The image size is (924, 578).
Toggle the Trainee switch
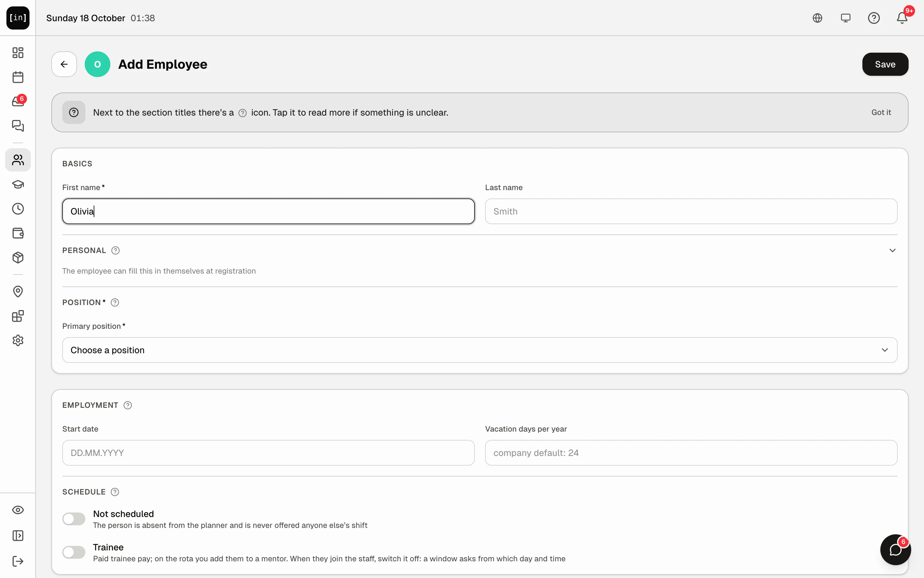(x=74, y=552)
